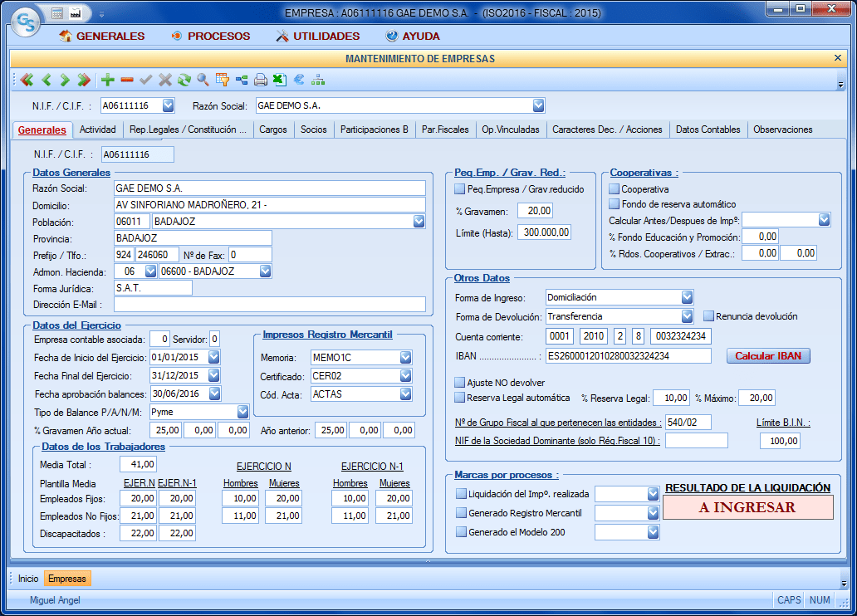
Task: Check Generado Registro Mercantil
Action: click(461, 513)
